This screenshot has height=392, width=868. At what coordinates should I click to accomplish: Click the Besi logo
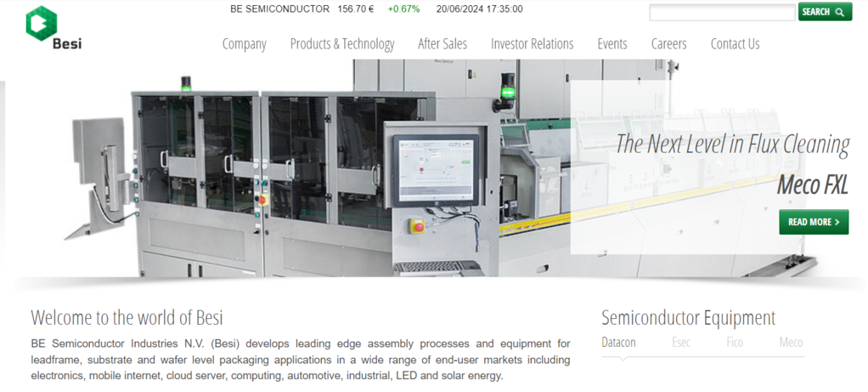tap(54, 28)
